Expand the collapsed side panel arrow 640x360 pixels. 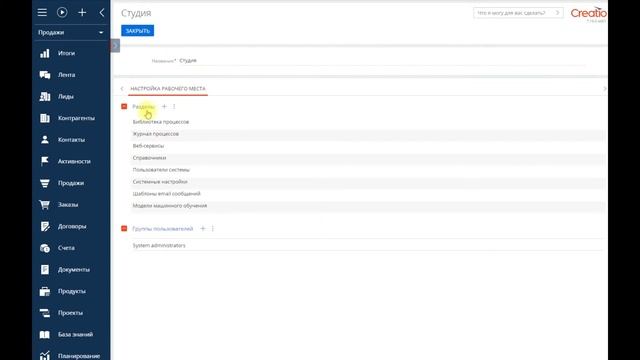[115, 46]
